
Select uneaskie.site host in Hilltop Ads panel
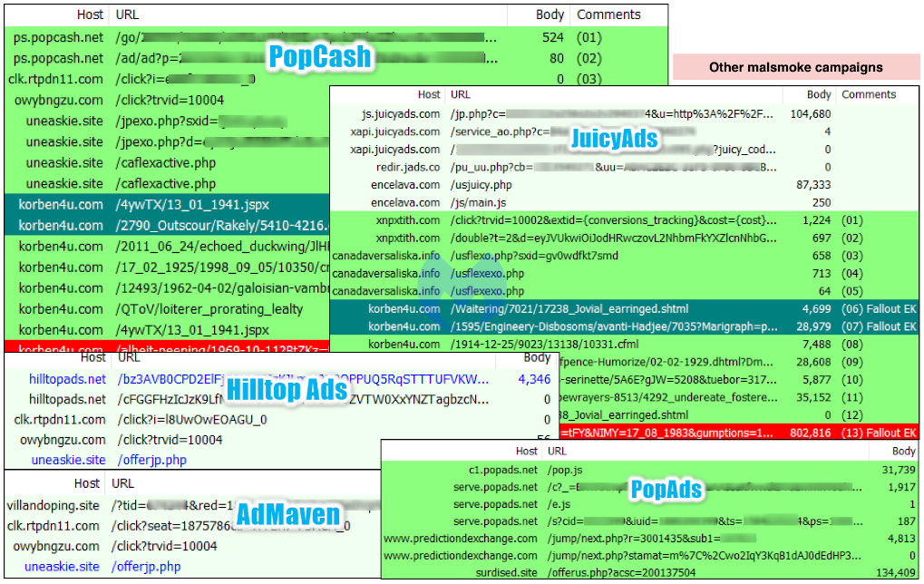click(68, 461)
